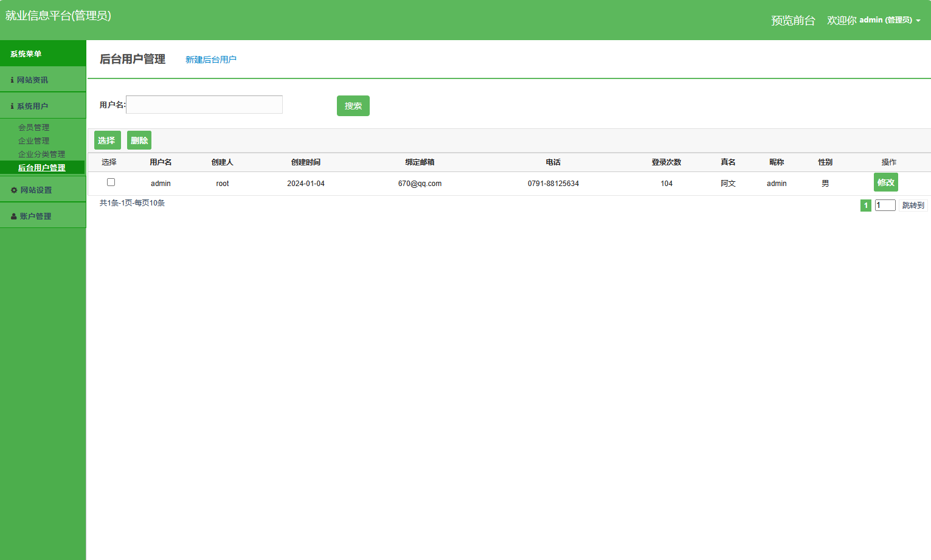This screenshot has height=560, width=931.
Task: Tick the checkbox for the admin row
Action: (111, 182)
